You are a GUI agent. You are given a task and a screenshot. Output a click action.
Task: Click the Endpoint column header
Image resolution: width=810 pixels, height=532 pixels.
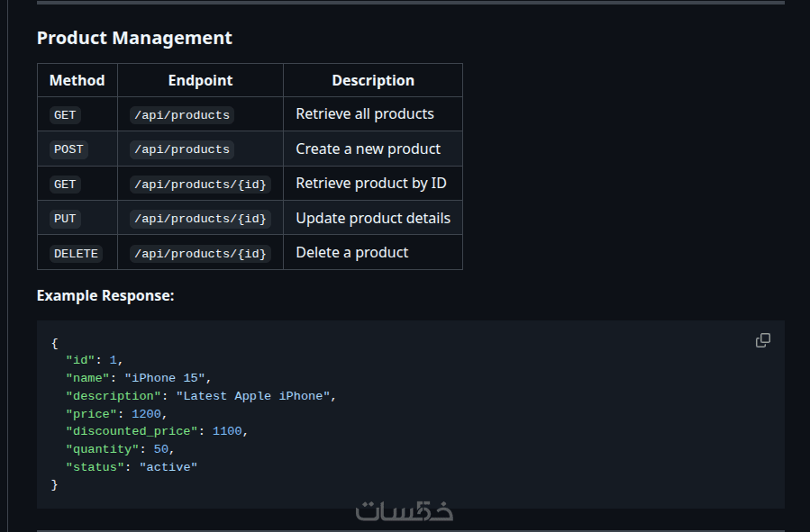point(200,80)
